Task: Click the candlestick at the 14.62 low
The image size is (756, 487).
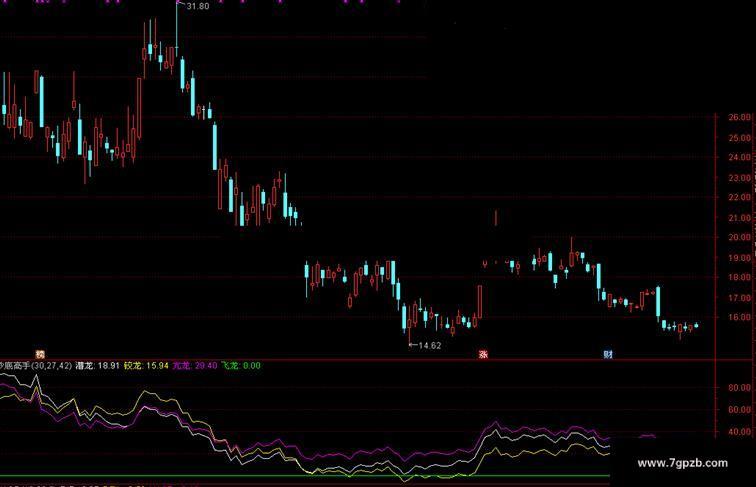Action: coord(409,325)
